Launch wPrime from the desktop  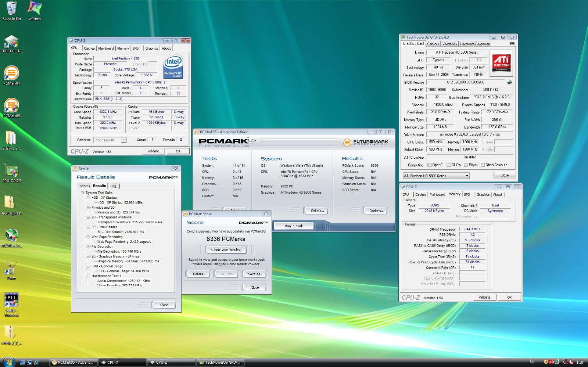coord(35,11)
